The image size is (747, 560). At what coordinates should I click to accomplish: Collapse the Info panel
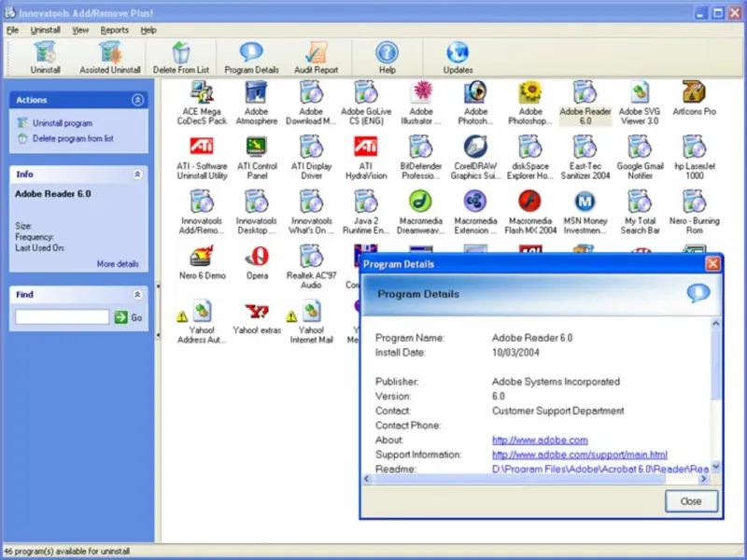(x=137, y=175)
